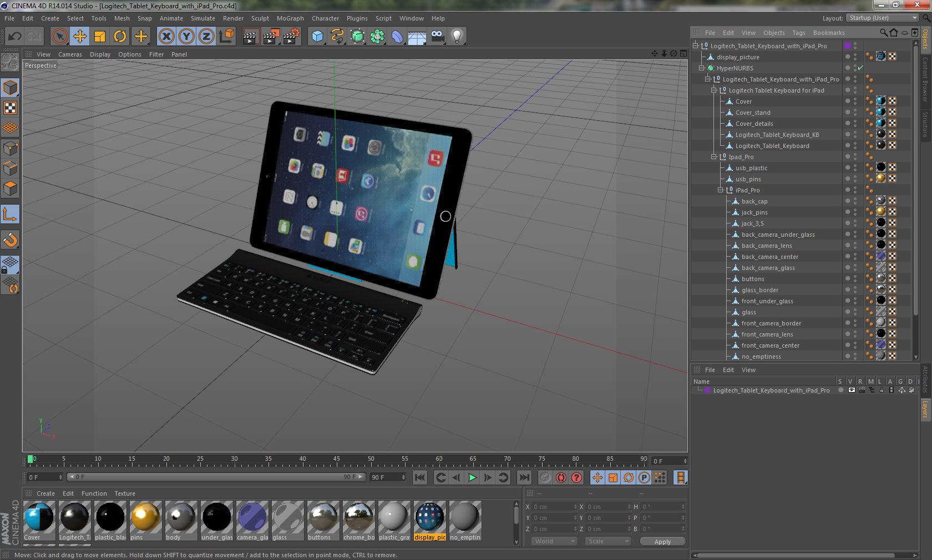
Task: Toggle Autokeying button
Action: 561,477
